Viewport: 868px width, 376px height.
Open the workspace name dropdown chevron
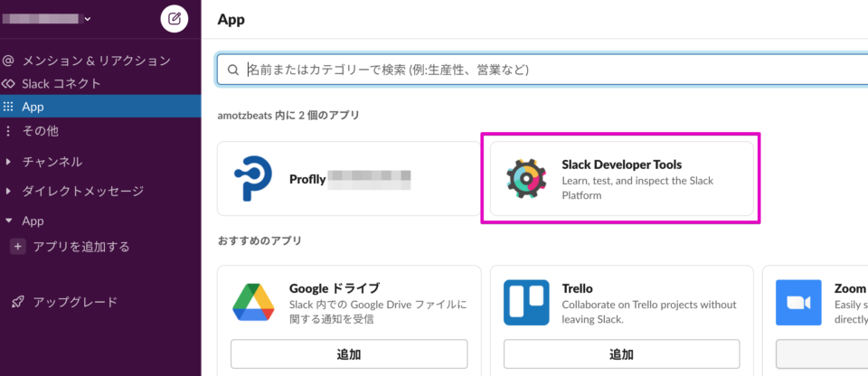pyautogui.click(x=88, y=19)
